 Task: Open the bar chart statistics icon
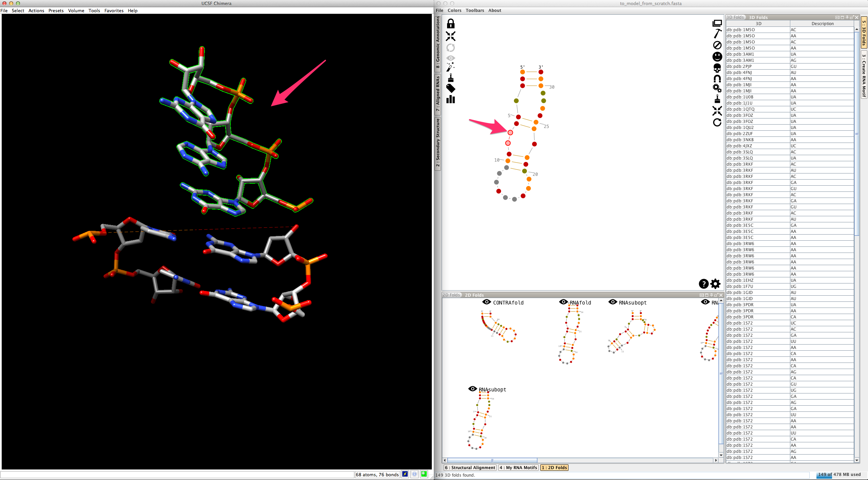coord(450,99)
